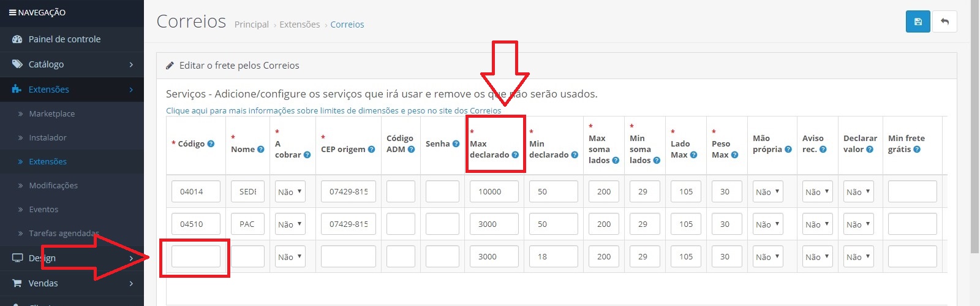Open Declarar valor dropdown in 04014 row
The image size is (980, 306).
[x=859, y=191]
